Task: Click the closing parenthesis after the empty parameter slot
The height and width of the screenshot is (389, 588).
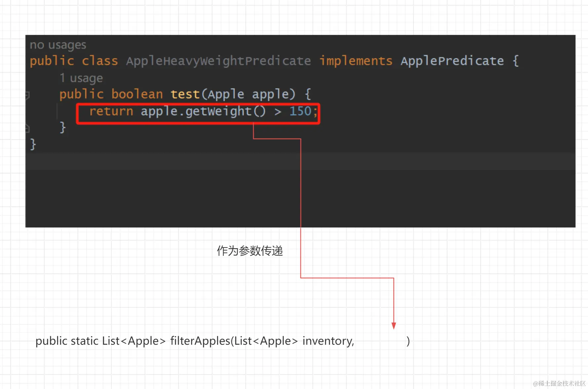Action: coord(408,341)
